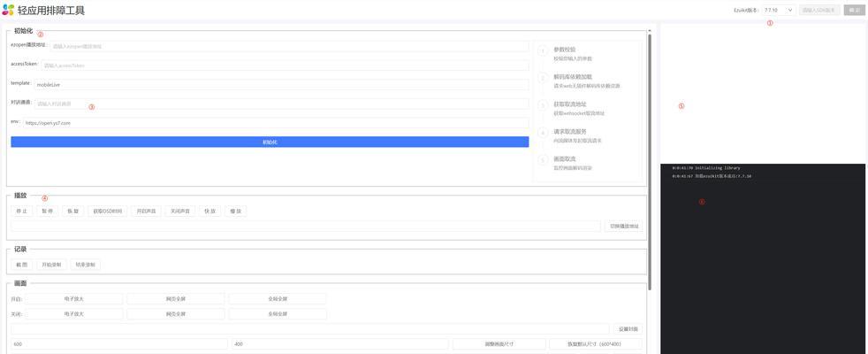Disable 全局全屏 in the 关闭 row
Screen dimensions: 868x354
[x=278, y=314]
